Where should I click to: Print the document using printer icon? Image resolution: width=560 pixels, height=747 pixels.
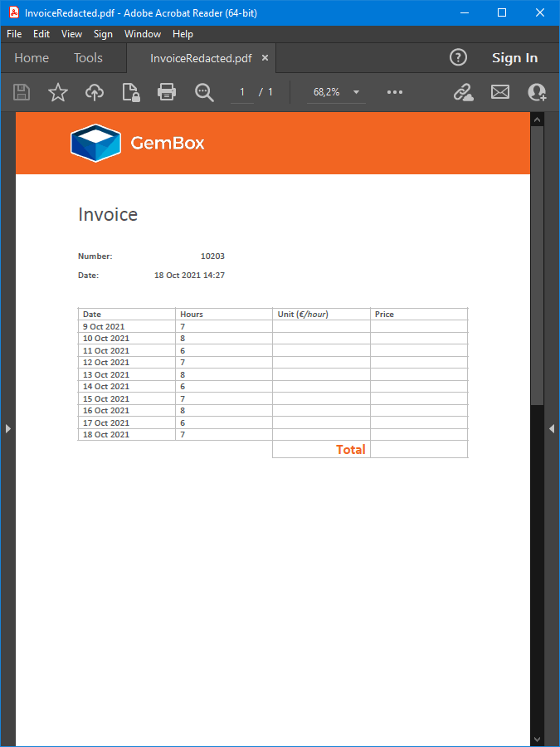[167, 92]
